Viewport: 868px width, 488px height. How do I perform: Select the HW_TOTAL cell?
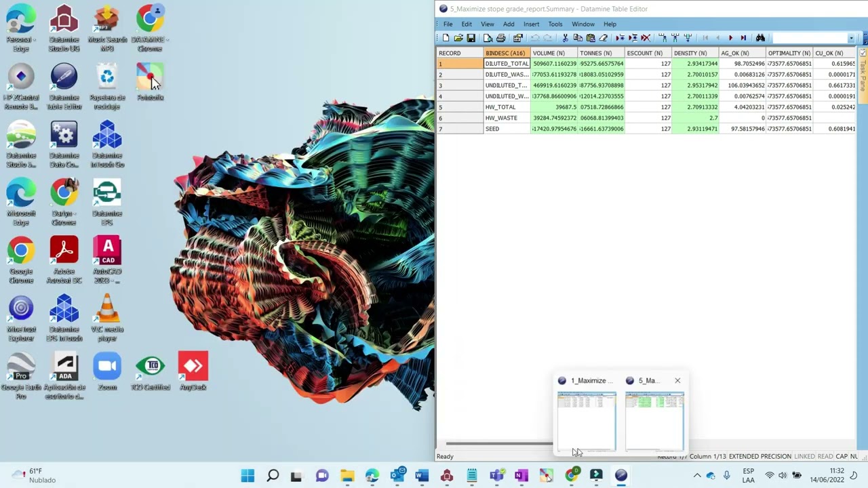pyautogui.click(x=507, y=107)
